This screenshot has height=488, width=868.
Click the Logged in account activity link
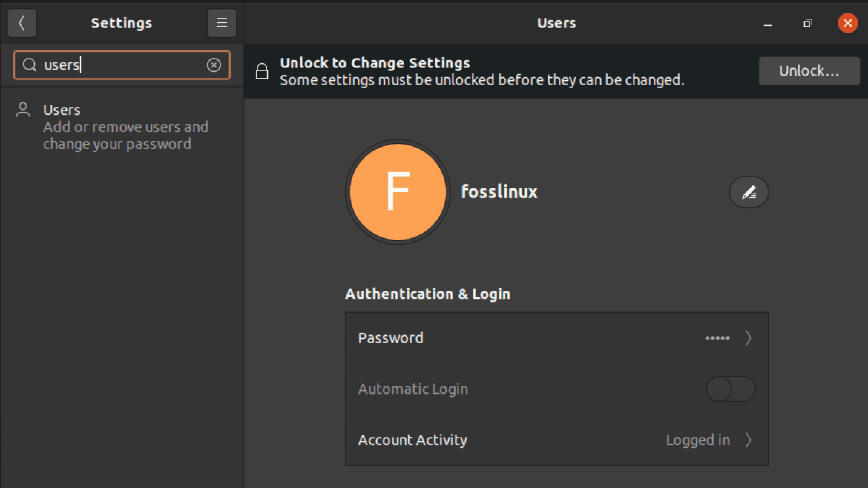(x=697, y=439)
